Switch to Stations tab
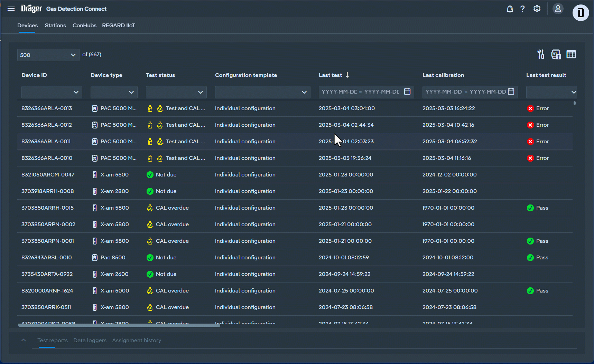This screenshot has width=594, height=364. coord(55,26)
